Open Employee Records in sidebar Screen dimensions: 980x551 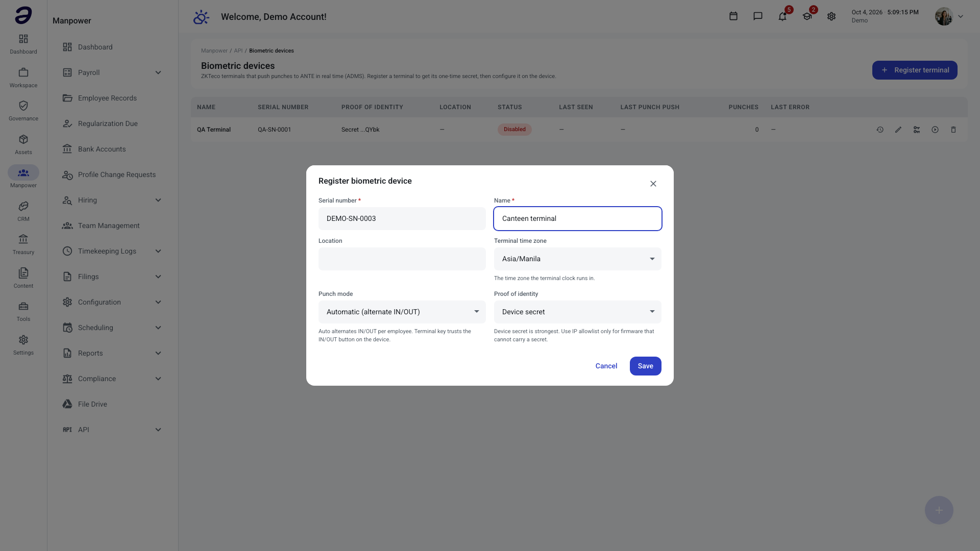[x=112, y=98]
